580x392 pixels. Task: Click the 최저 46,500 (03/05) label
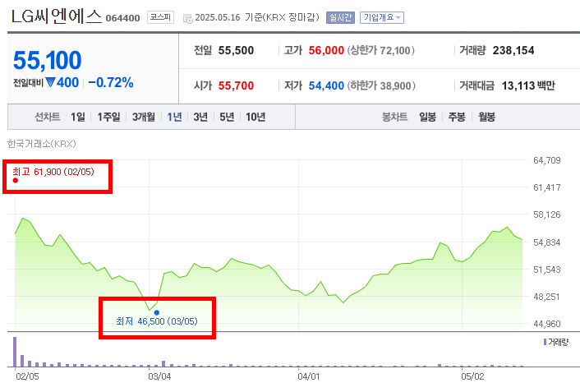click(157, 321)
